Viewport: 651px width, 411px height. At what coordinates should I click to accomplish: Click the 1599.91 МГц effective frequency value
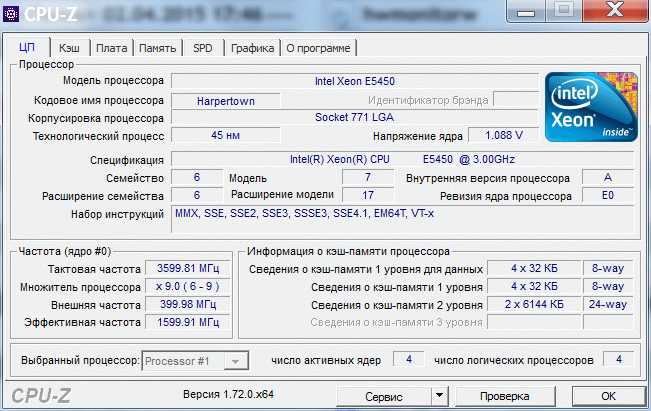coord(188,322)
